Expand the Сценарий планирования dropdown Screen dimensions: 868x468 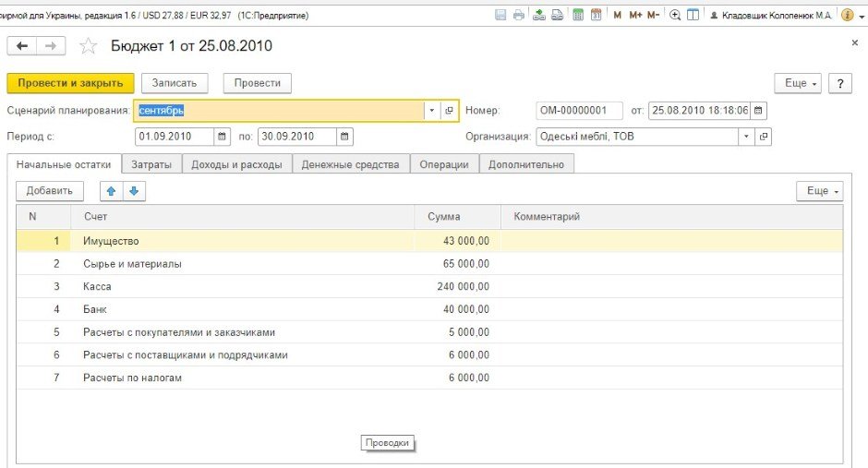431,111
